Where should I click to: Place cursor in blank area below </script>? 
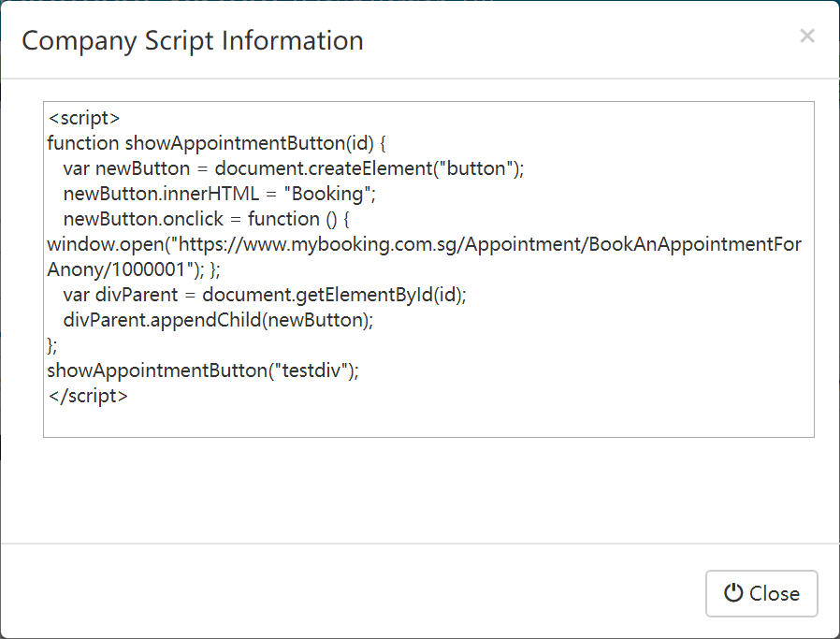click(x=428, y=420)
